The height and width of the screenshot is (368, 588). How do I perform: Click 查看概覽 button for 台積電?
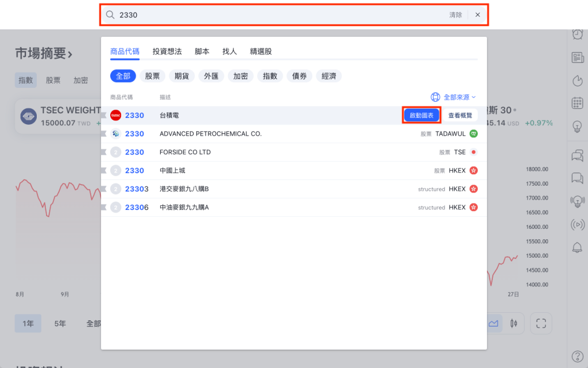(x=460, y=115)
